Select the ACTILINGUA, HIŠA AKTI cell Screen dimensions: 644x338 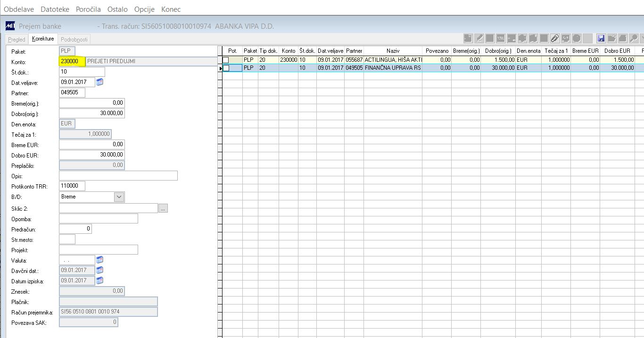(x=393, y=60)
